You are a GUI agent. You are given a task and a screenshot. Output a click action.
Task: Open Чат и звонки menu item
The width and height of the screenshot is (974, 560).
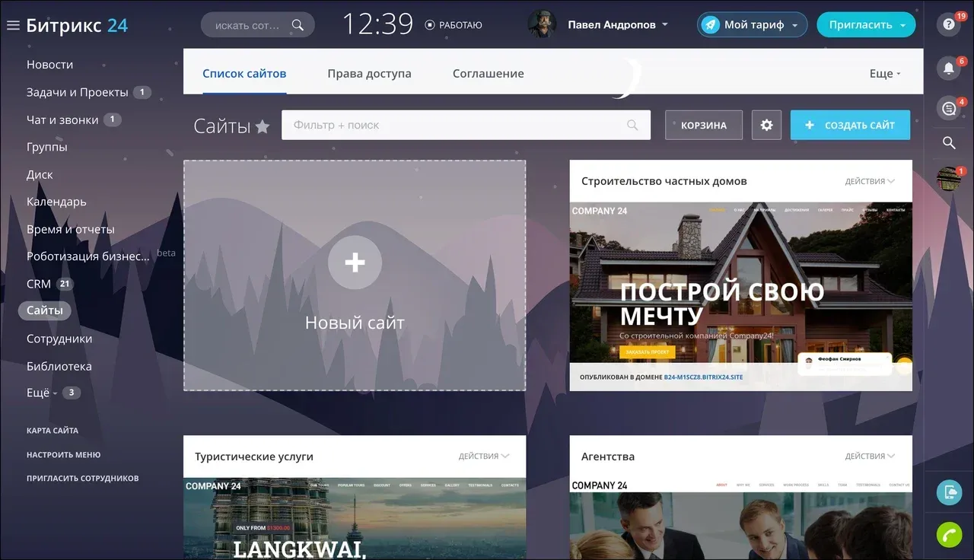(x=62, y=119)
